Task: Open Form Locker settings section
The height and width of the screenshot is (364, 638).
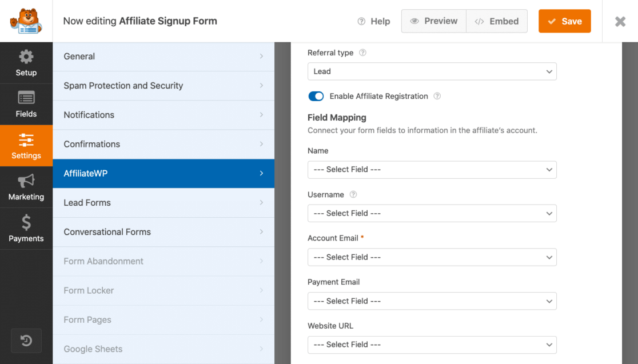Action: point(164,291)
